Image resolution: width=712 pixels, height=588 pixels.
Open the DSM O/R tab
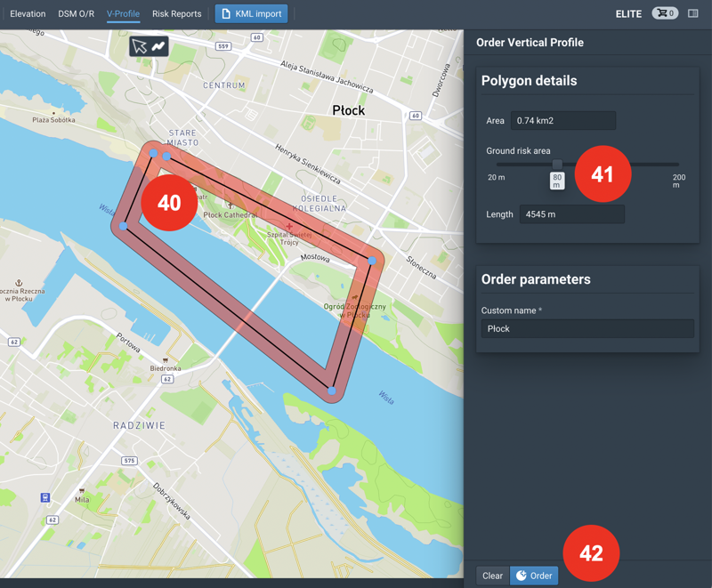[x=77, y=13]
